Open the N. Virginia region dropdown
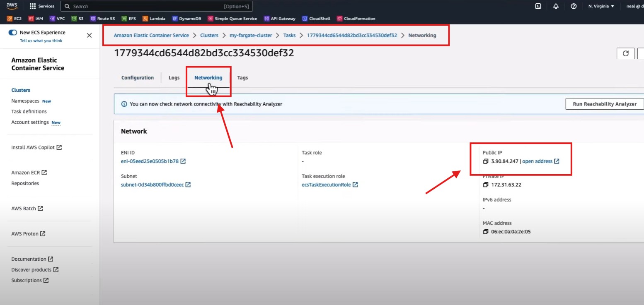Viewport: 644px width, 305px height. [601, 6]
